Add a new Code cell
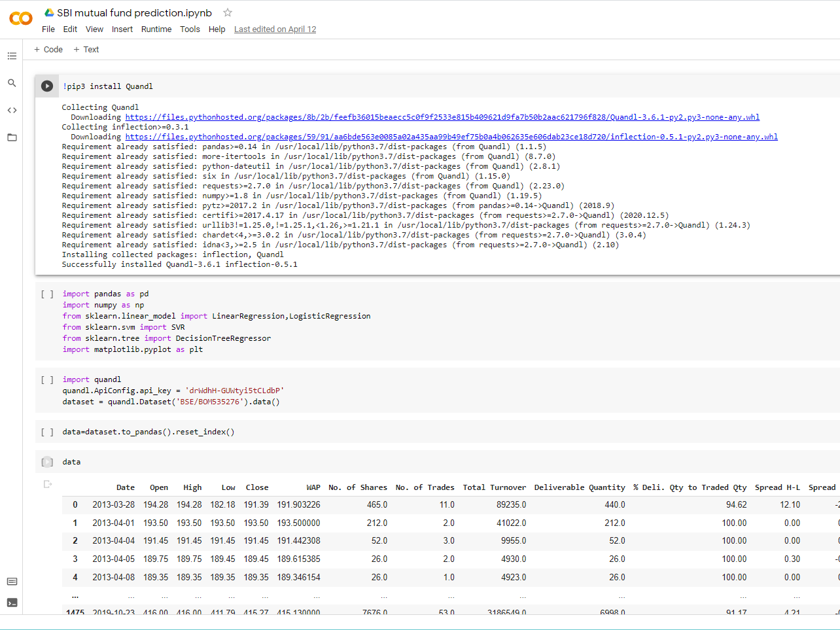Screen dimensions: 840x630 pyautogui.click(x=48, y=50)
